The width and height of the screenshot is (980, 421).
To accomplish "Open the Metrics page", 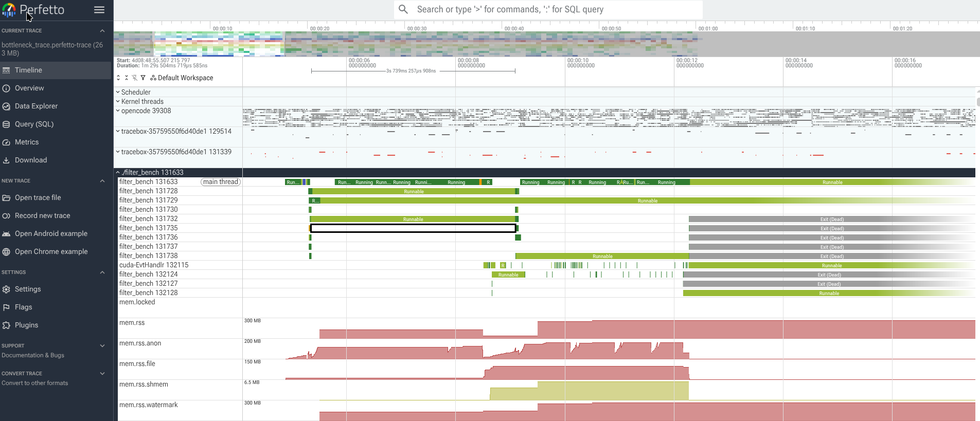I will pos(56,142).
